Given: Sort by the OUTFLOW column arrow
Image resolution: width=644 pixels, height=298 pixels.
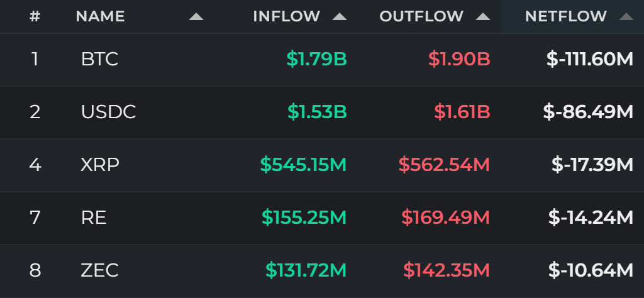Looking at the screenshot, I should point(483,17).
